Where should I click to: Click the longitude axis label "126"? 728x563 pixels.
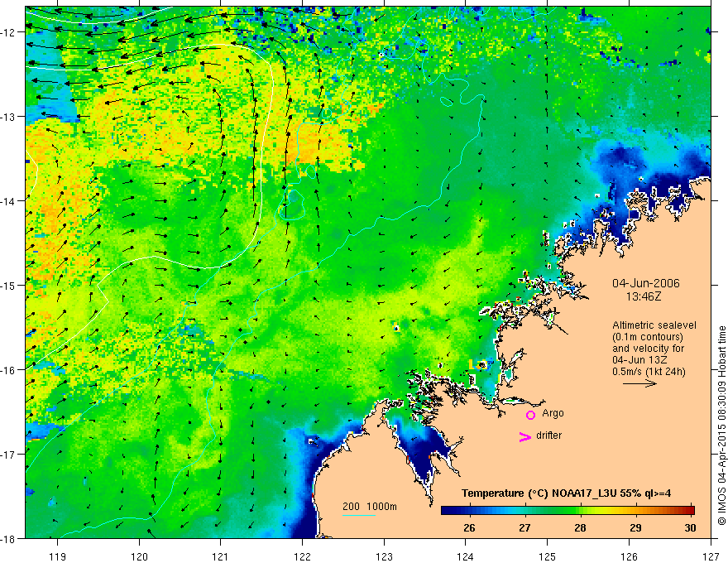pos(629,556)
